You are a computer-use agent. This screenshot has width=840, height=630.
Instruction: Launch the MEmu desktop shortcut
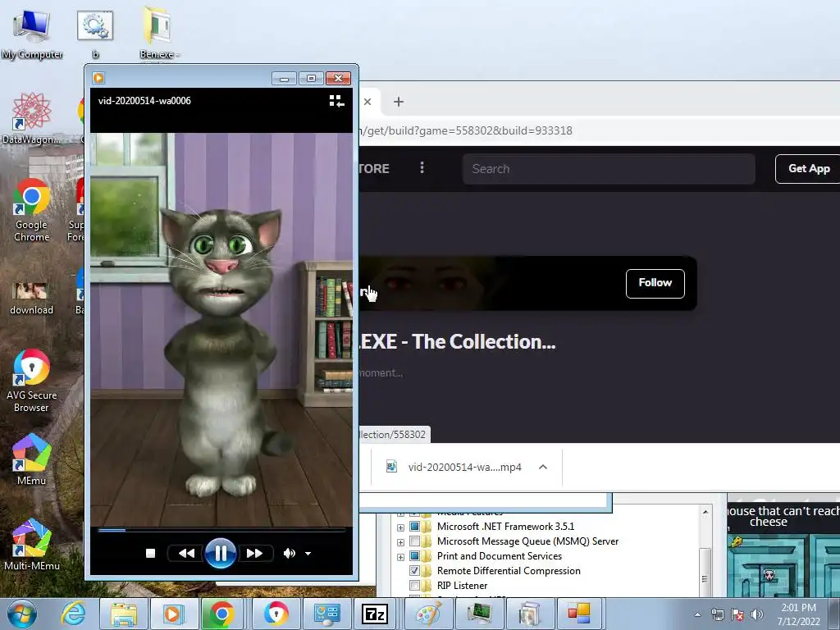[32, 459]
